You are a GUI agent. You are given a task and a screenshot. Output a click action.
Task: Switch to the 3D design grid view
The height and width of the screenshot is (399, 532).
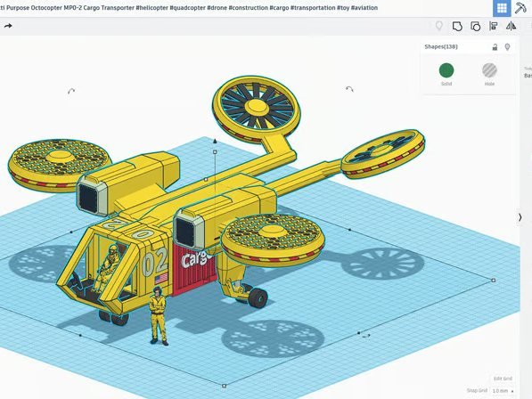point(502,8)
